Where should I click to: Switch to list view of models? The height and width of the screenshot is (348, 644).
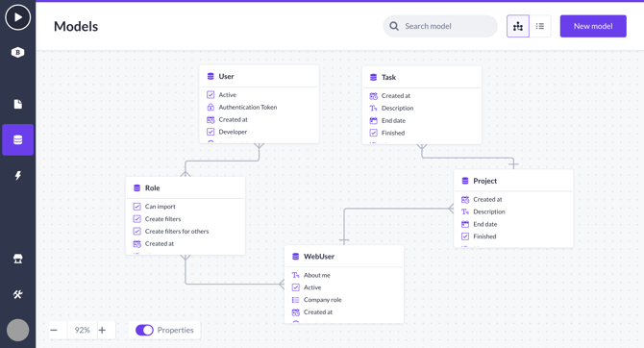[x=540, y=26]
